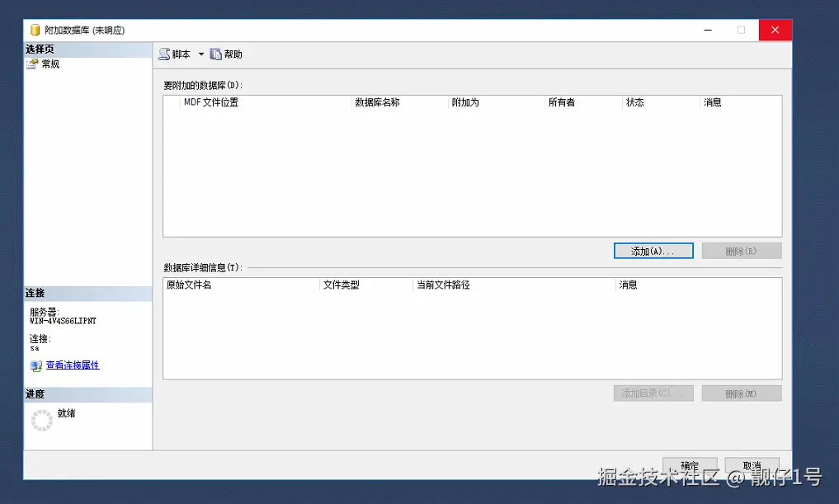Image resolution: width=839 pixels, height=504 pixels.
Task: Click the 删除(R) button
Action: tap(742, 251)
